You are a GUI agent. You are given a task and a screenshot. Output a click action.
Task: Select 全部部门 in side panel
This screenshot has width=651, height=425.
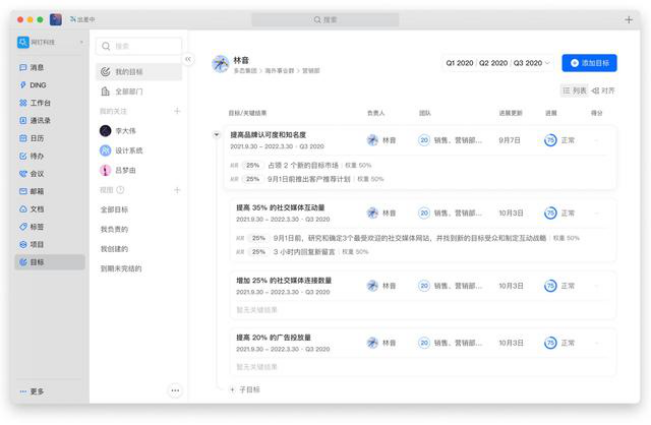click(139, 91)
